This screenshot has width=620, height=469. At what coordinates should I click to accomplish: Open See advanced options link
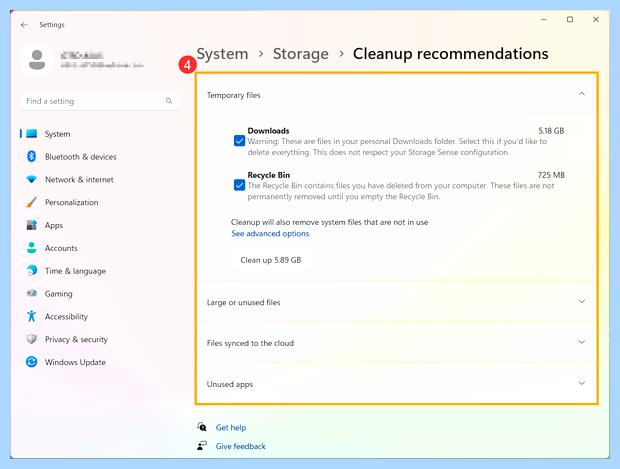click(270, 234)
